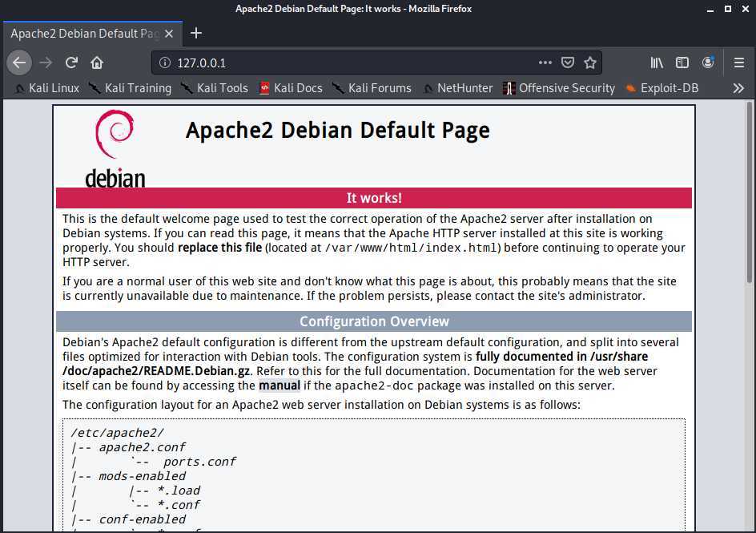Select the Apache2 Debian Default Page tab
This screenshot has width=756, height=533.
click(93, 34)
